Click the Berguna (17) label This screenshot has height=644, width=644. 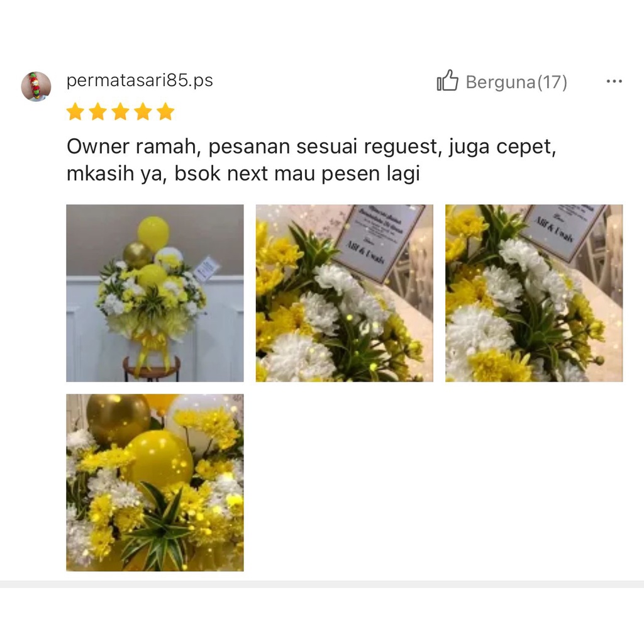517,82
